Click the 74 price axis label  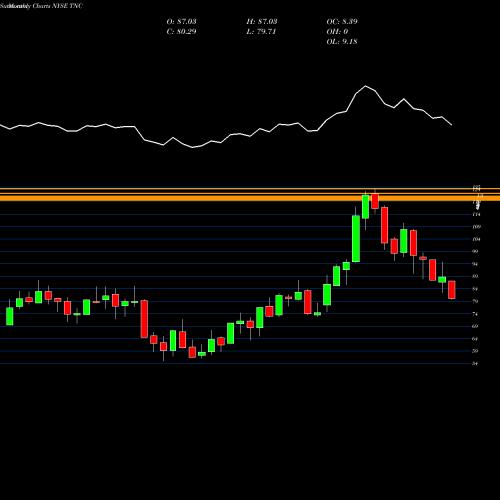coord(475,314)
